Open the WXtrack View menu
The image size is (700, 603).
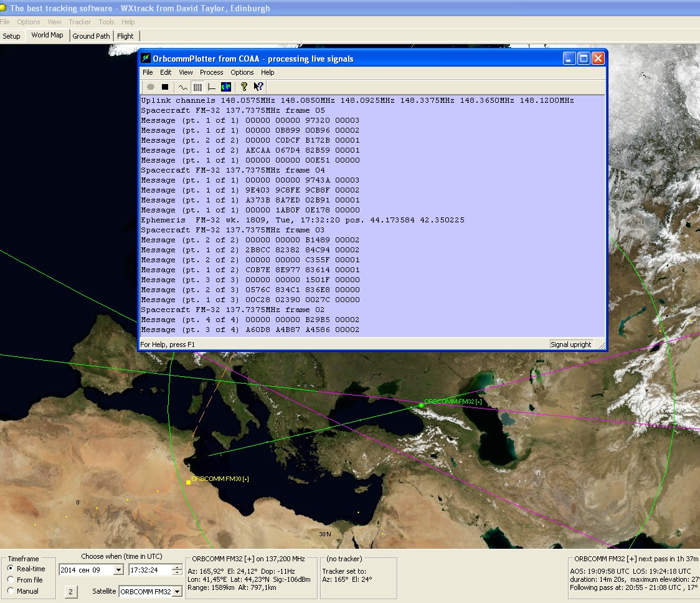[x=54, y=22]
